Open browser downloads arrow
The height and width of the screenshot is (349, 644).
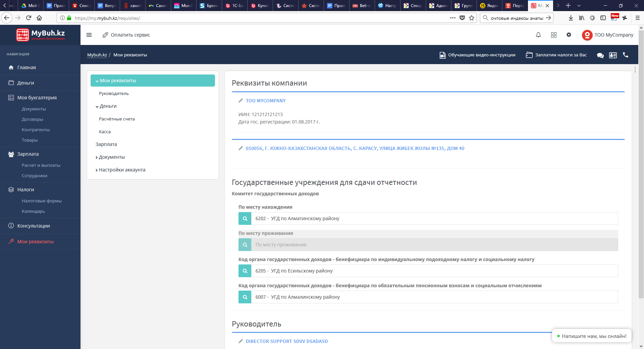(571, 18)
